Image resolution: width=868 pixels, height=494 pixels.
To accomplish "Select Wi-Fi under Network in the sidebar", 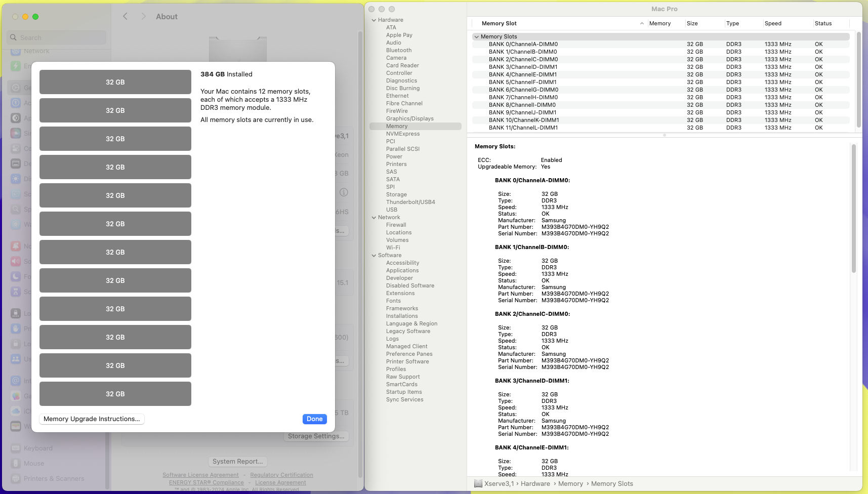I will point(393,248).
